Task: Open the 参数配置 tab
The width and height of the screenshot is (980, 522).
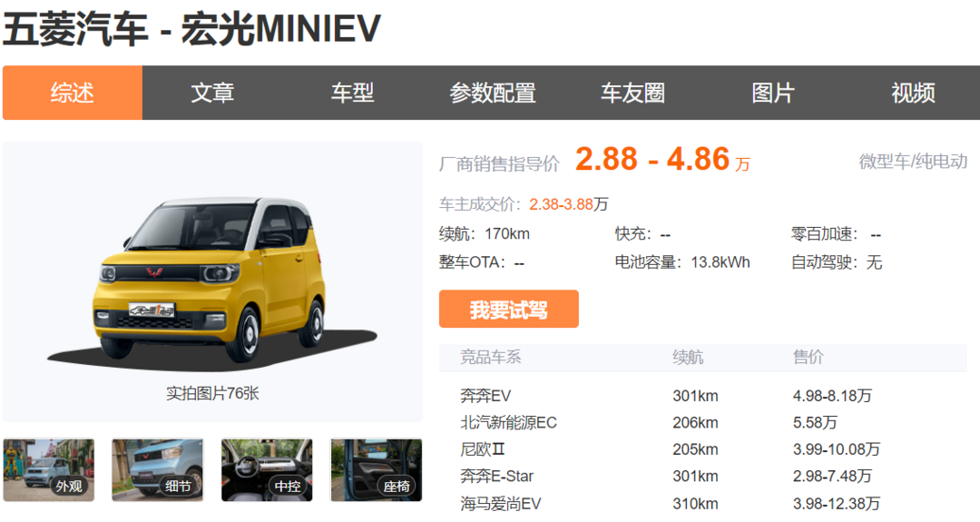Action: (x=493, y=93)
